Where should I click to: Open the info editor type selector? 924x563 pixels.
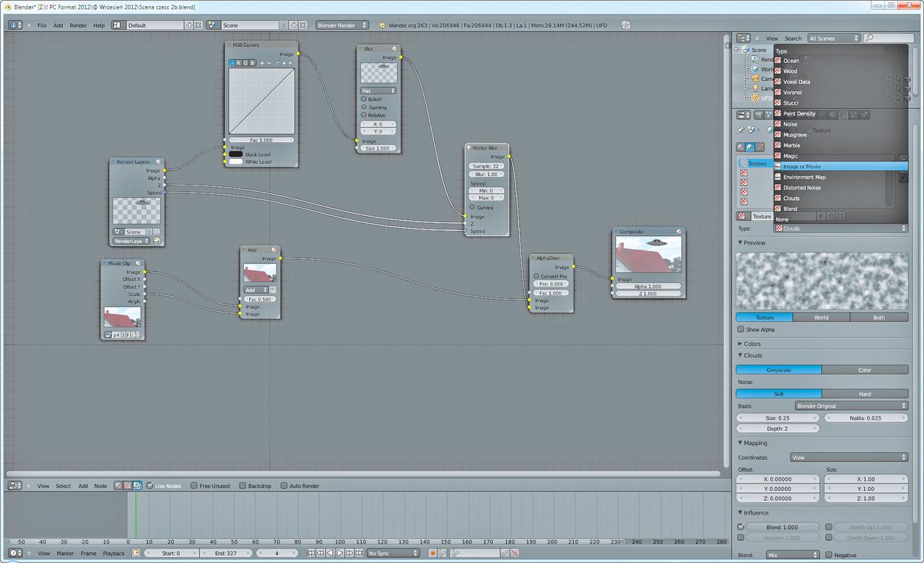point(15,25)
